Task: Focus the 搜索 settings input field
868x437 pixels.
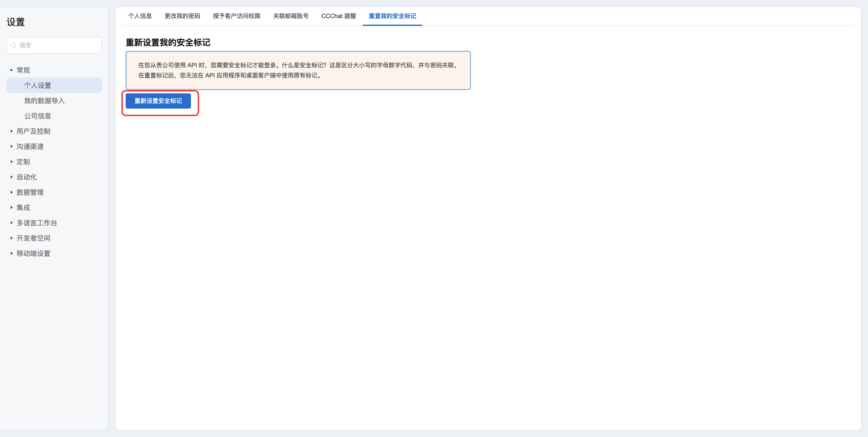Action: coord(59,45)
